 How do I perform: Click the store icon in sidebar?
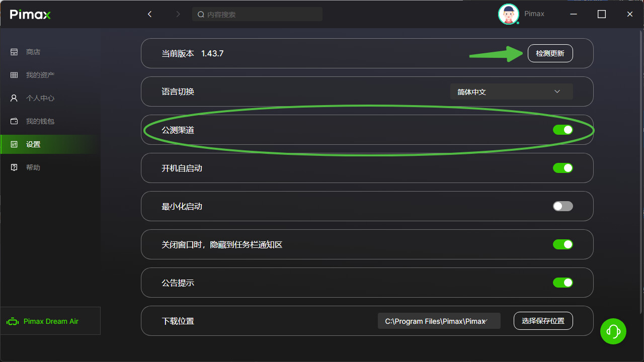(x=14, y=52)
